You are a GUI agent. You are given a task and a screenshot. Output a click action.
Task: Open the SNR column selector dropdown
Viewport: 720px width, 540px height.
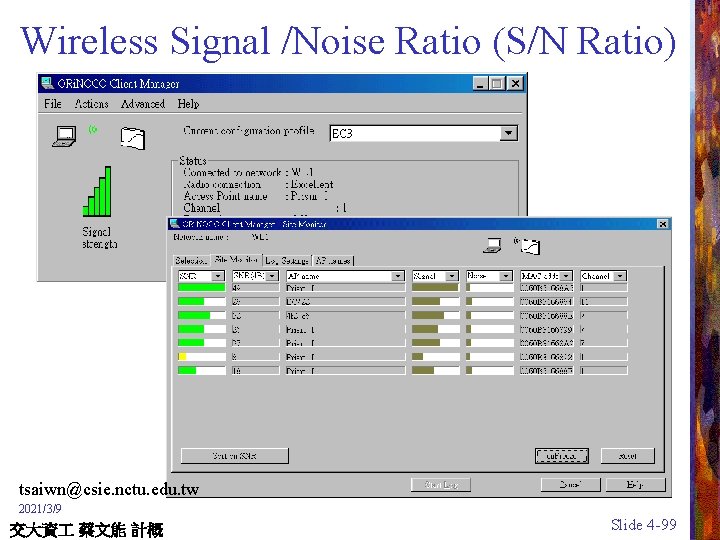(218, 276)
